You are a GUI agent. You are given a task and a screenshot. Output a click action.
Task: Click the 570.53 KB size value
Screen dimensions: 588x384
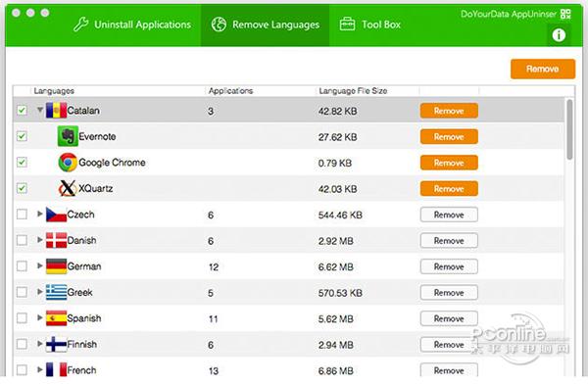point(340,293)
